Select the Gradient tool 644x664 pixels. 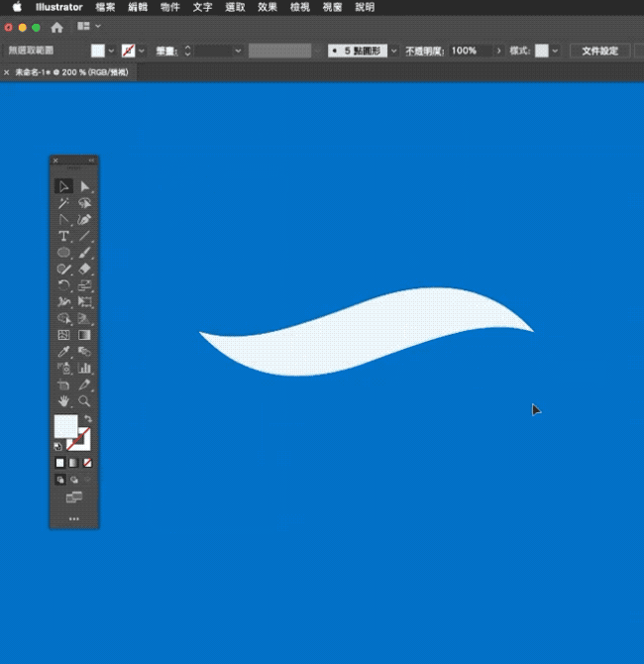coord(85,335)
